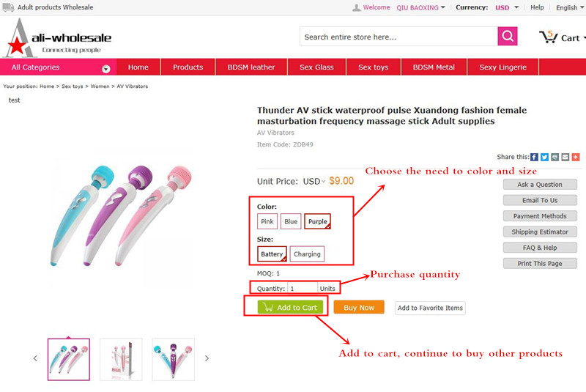Share this product via the email icon
Image resolution: width=586 pixels, height=392 pixels.
point(565,157)
